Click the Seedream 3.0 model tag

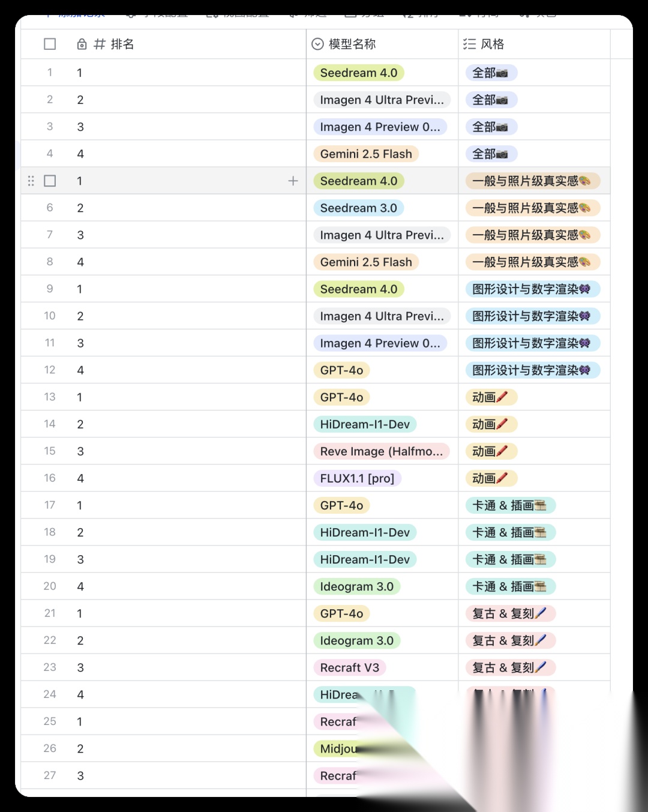[359, 208]
